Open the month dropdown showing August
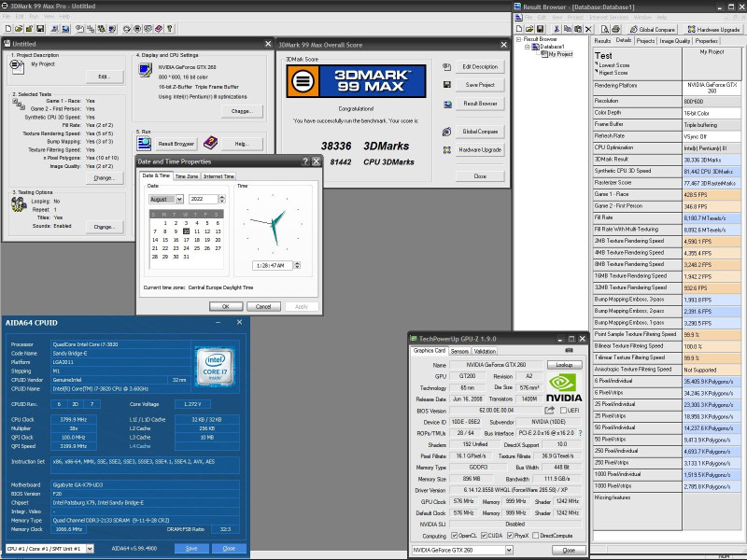The height and width of the screenshot is (560, 747). 179,199
